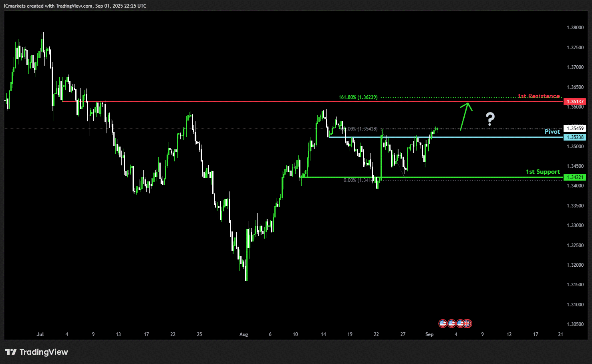The width and height of the screenshot is (592, 364).
Task: Click the green 1.34221 support price tag
Action: tap(575, 177)
